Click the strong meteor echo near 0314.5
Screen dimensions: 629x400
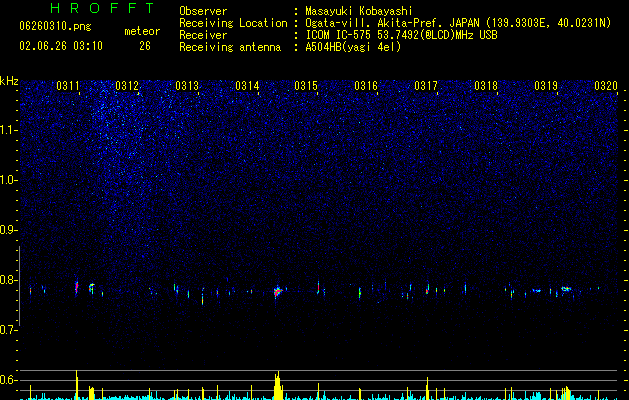click(278, 291)
